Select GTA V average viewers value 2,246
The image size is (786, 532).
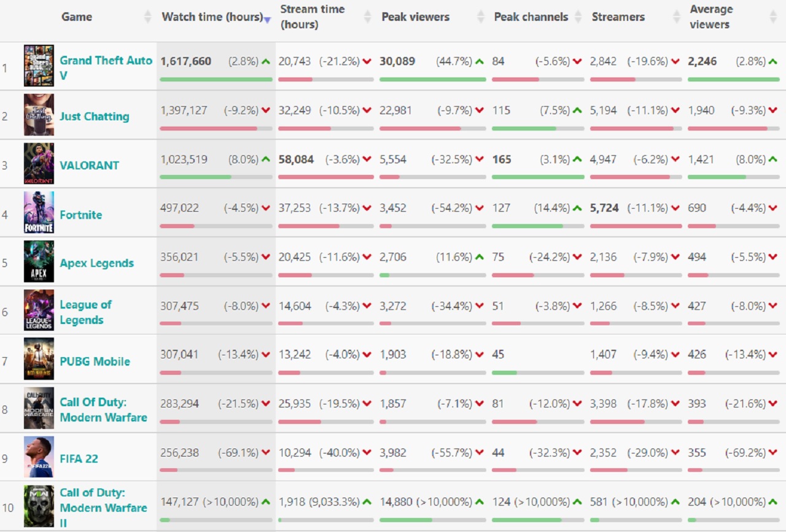(702, 61)
